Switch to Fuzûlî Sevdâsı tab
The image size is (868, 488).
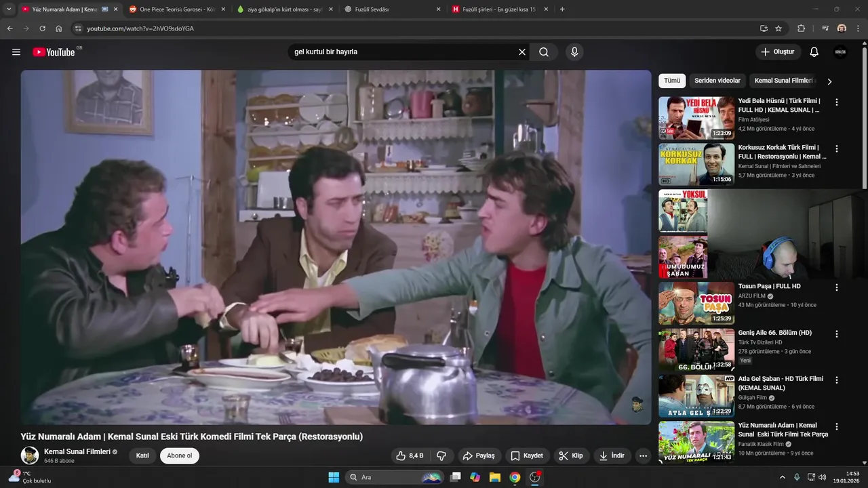coord(392,9)
